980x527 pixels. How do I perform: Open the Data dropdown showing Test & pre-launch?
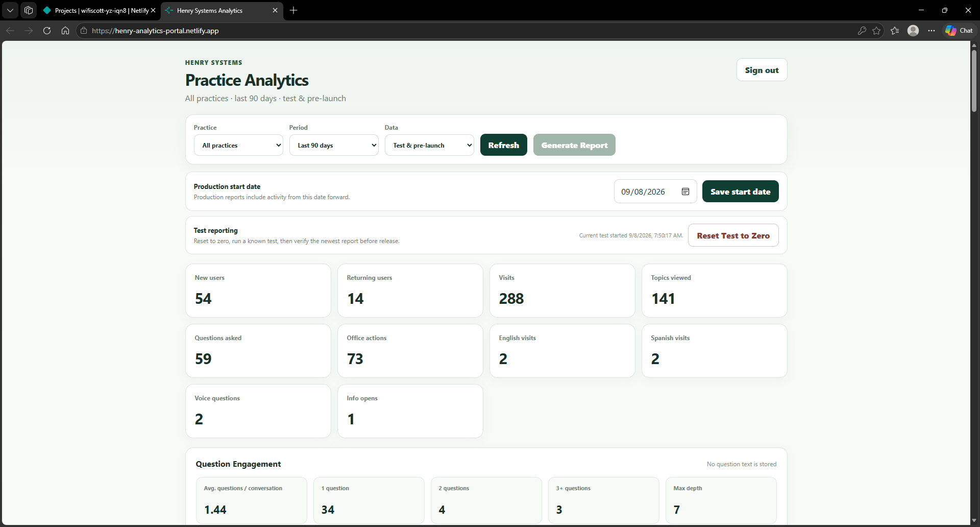tap(429, 145)
